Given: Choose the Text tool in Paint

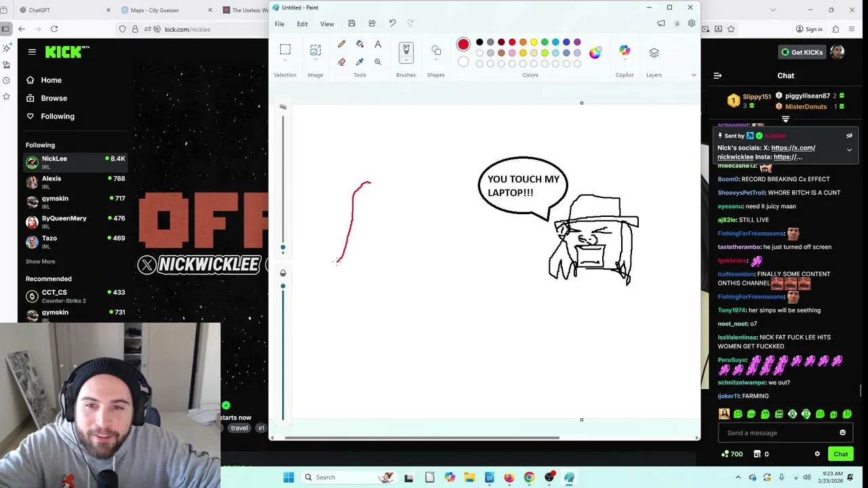Looking at the screenshot, I should pyautogui.click(x=378, y=44).
